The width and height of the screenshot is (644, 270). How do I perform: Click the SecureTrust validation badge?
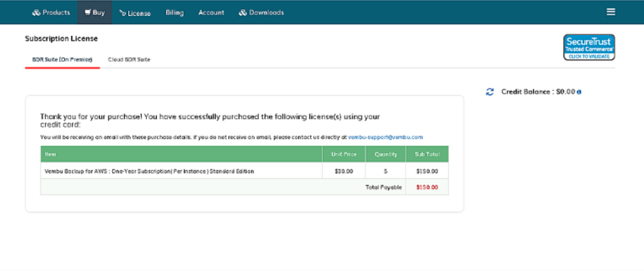(589, 47)
